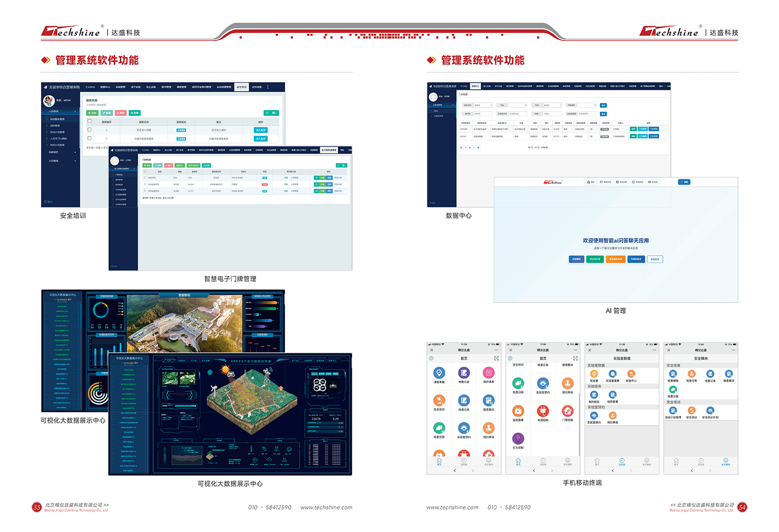Viewport: 779px width, 532px height.
Task: Go to last page in 实验室 table pager
Action: click(478, 147)
